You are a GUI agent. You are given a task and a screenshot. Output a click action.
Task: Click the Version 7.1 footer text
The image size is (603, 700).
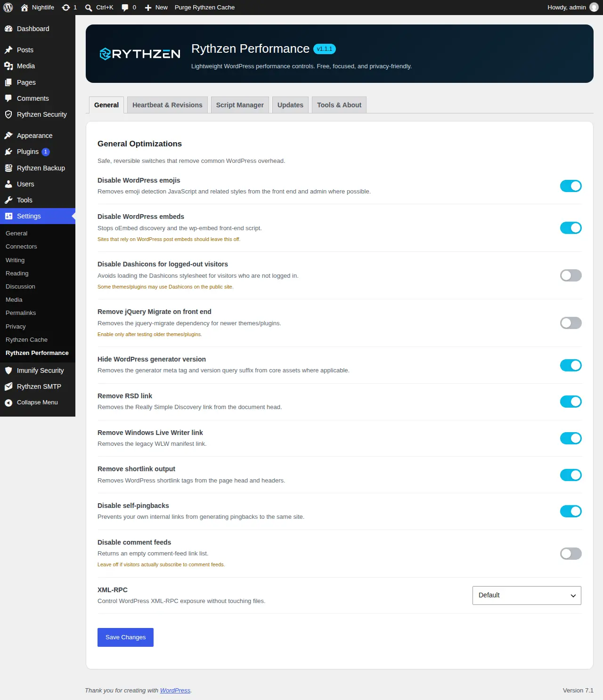click(x=578, y=691)
